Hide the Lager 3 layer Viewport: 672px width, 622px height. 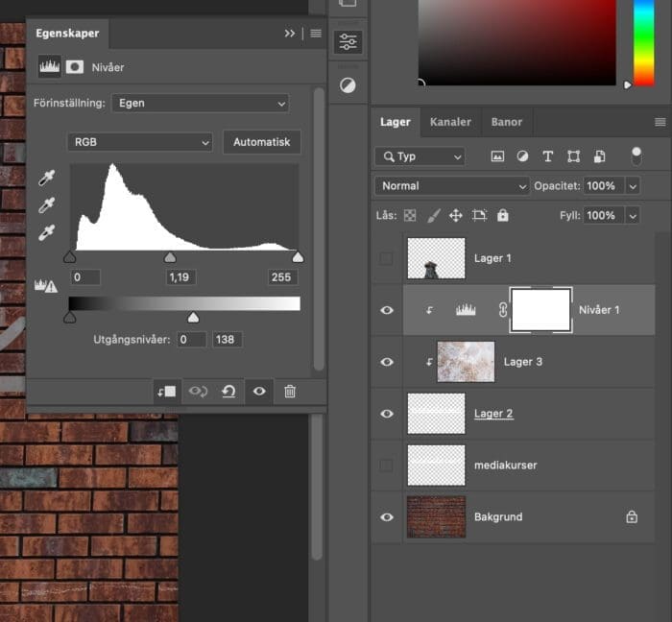[x=387, y=362]
